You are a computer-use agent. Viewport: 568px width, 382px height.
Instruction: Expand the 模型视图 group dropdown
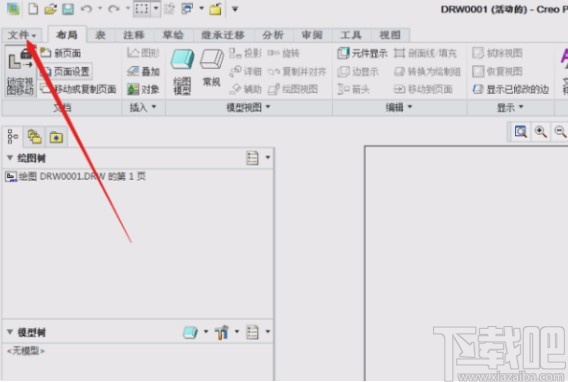248,107
